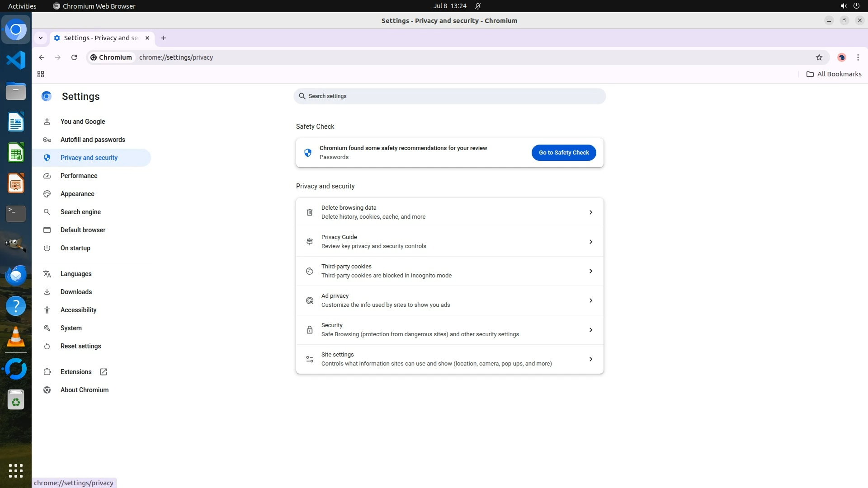Open the apps grid shortcut in the bookmarks bar
The image size is (868, 488).
pyautogui.click(x=41, y=74)
